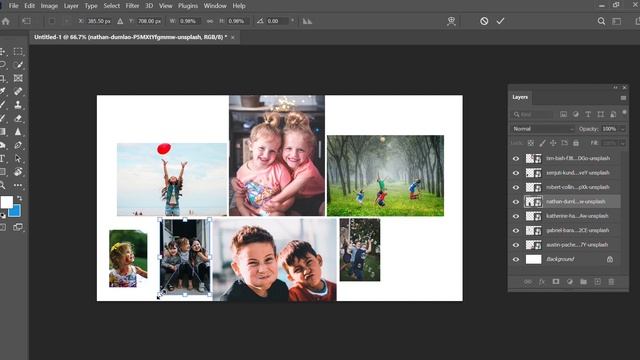
Task: Open the Filter menu
Action: 132,6
